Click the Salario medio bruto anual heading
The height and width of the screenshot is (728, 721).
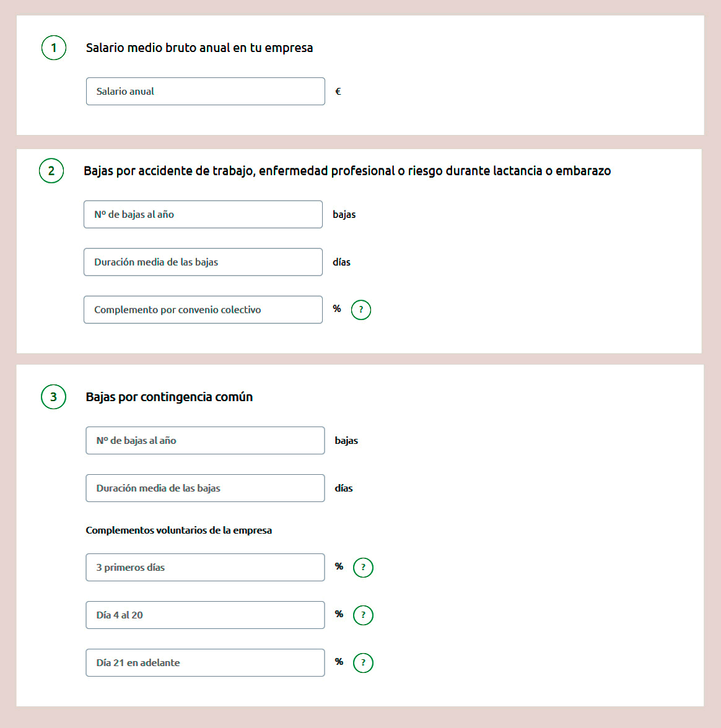point(199,48)
